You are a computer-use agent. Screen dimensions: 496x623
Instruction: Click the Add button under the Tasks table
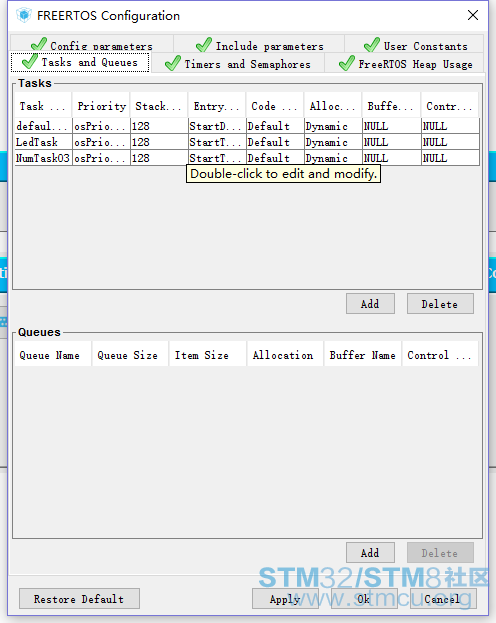click(x=370, y=304)
